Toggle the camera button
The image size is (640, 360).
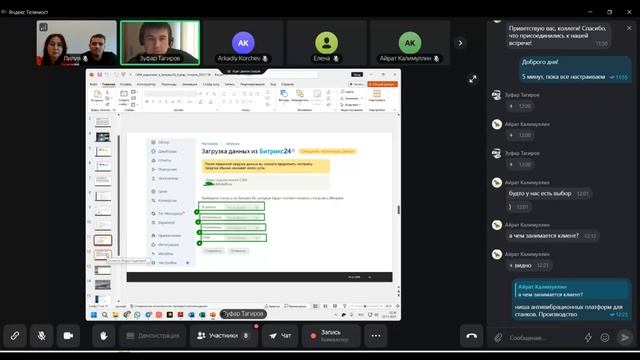click(68, 336)
